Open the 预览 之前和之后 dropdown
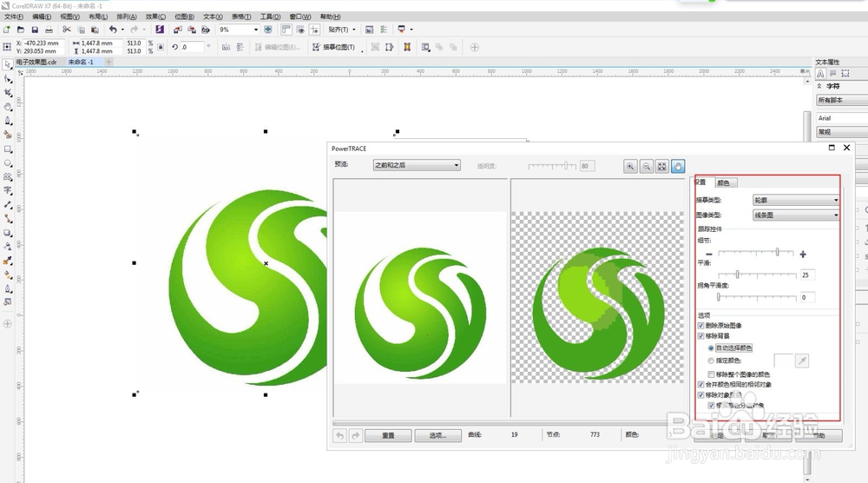The width and height of the screenshot is (868, 483). pos(417,165)
